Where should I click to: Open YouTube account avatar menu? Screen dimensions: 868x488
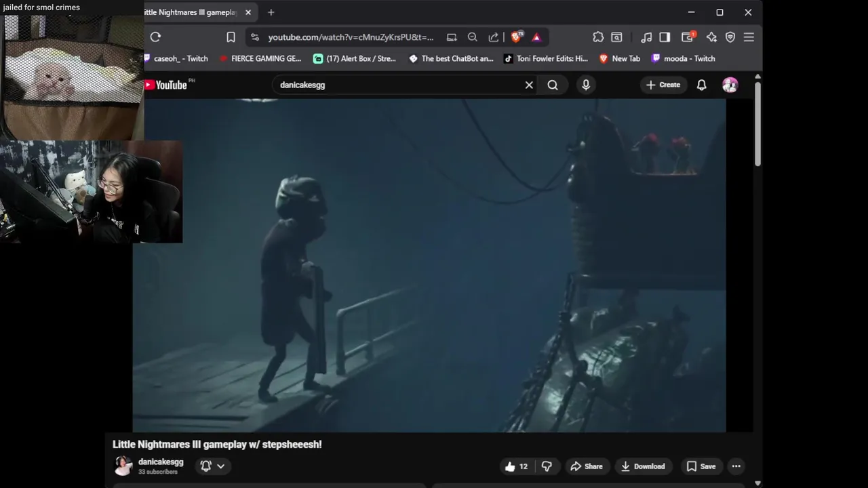tap(730, 85)
